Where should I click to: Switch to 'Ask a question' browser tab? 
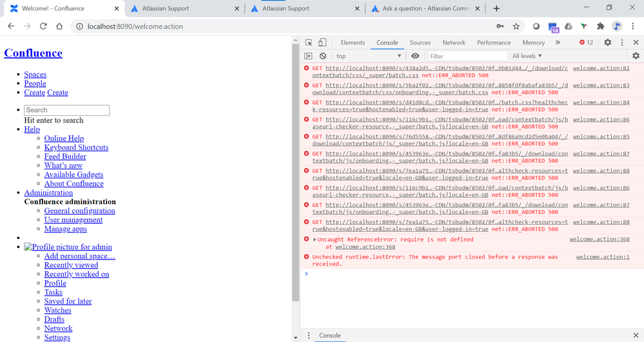coord(424,8)
